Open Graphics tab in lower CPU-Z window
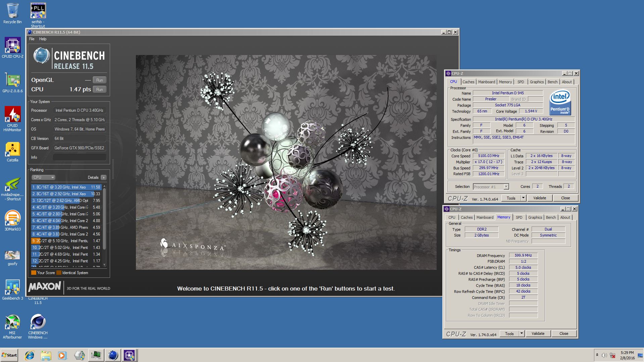The width and height of the screenshot is (644, 362). point(535,217)
